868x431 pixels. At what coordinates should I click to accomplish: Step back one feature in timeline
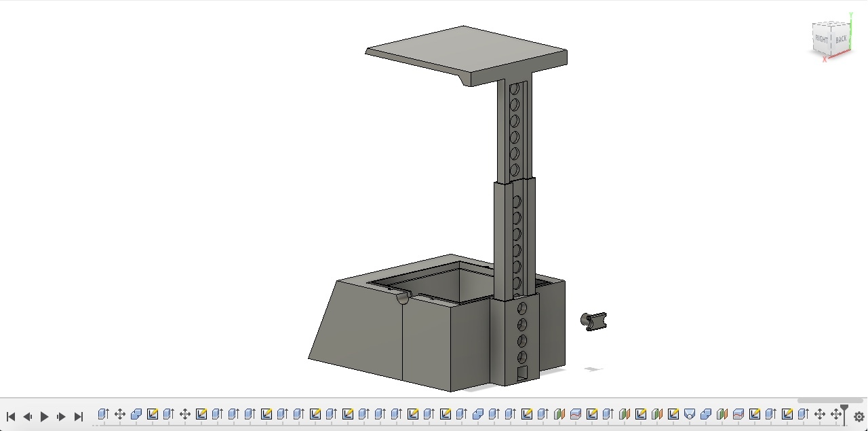pyautogui.click(x=28, y=417)
